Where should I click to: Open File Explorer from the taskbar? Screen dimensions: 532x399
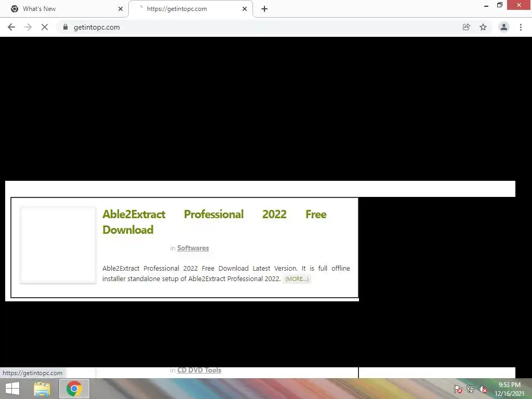(42, 389)
